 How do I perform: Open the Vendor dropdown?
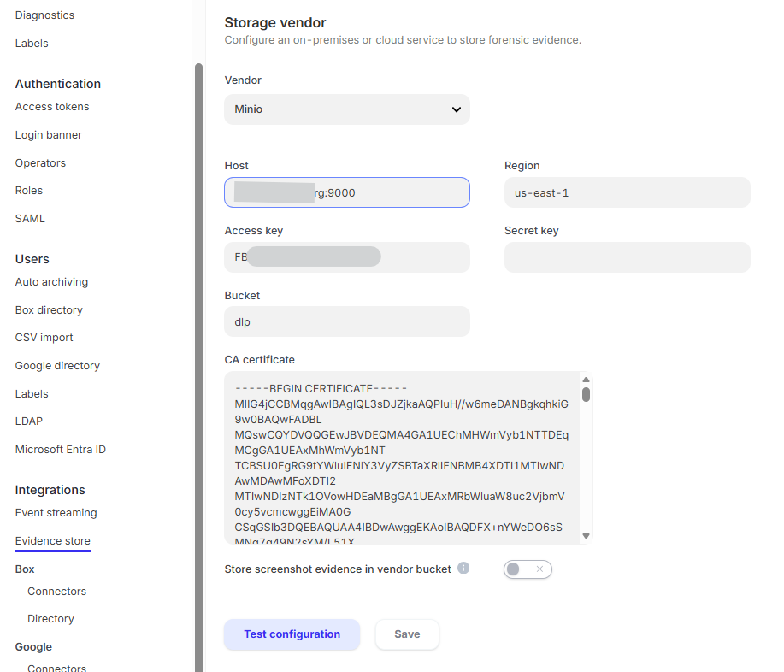tap(346, 109)
